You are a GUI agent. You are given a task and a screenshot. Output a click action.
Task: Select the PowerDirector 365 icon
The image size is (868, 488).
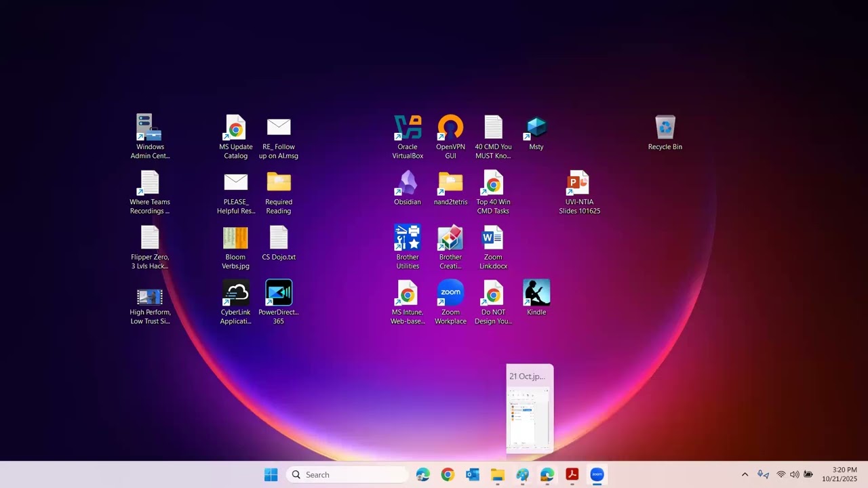click(279, 303)
